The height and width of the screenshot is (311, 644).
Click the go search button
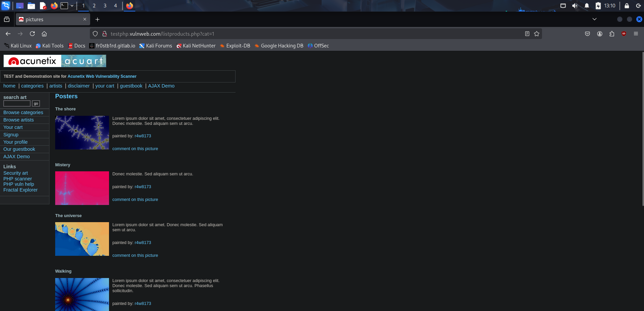click(36, 104)
